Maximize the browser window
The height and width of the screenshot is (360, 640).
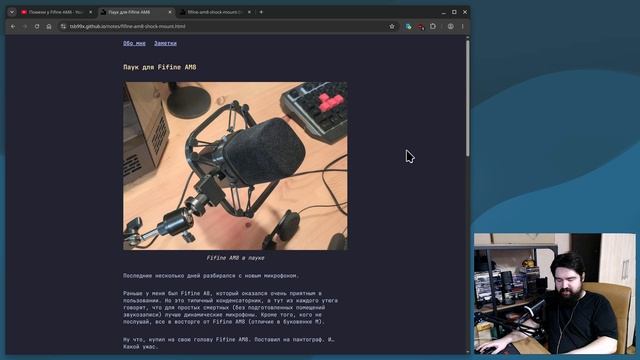454,12
